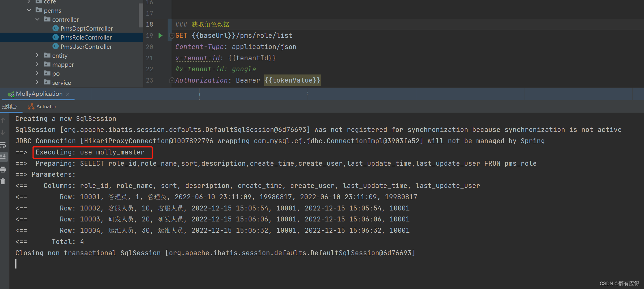Image resolution: width=644 pixels, height=289 pixels.
Task: Click the x-tenant-id header name
Action: pos(198,58)
